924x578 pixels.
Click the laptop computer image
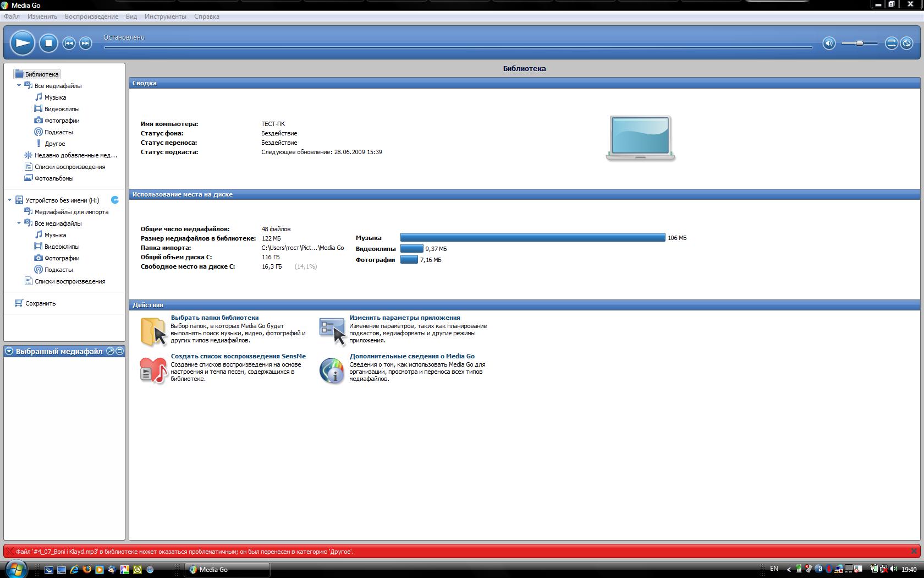pos(640,138)
